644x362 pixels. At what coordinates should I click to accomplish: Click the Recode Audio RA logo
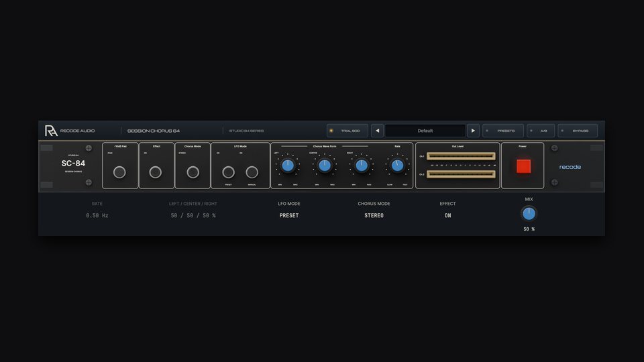point(51,131)
